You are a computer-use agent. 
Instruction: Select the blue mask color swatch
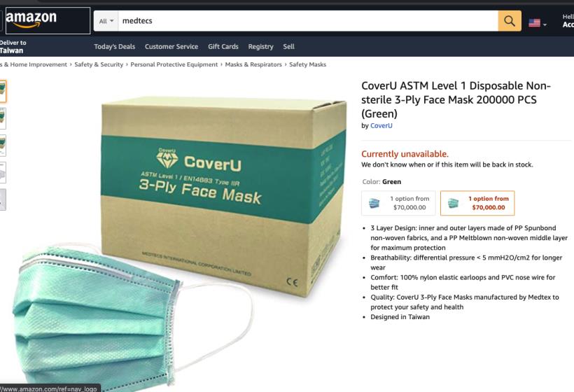click(398, 203)
